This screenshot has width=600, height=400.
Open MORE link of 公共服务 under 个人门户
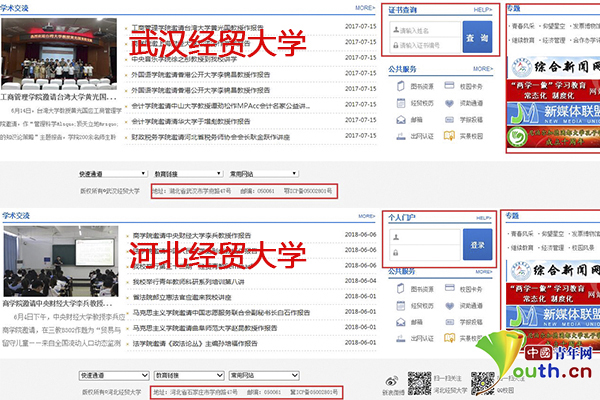tap(484, 271)
